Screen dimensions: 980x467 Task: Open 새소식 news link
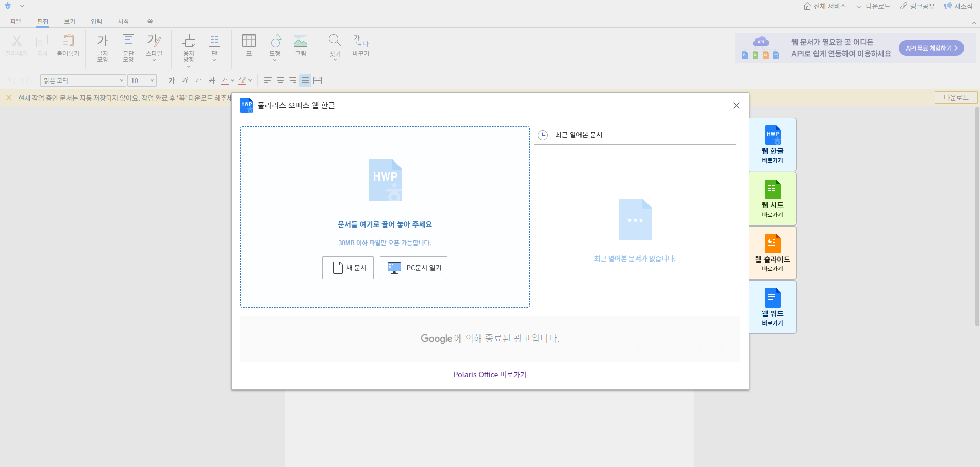958,6
